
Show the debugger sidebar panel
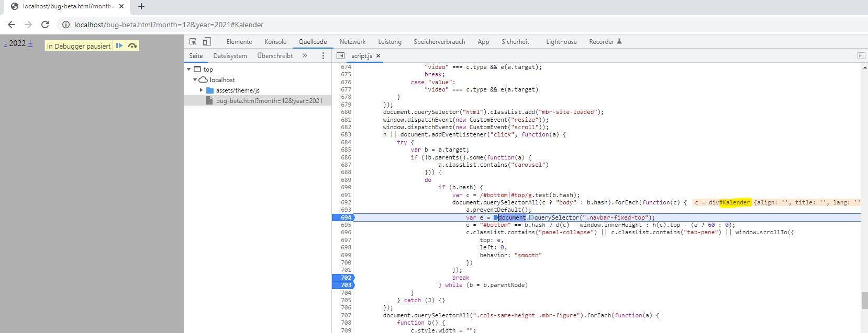point(861,56)
